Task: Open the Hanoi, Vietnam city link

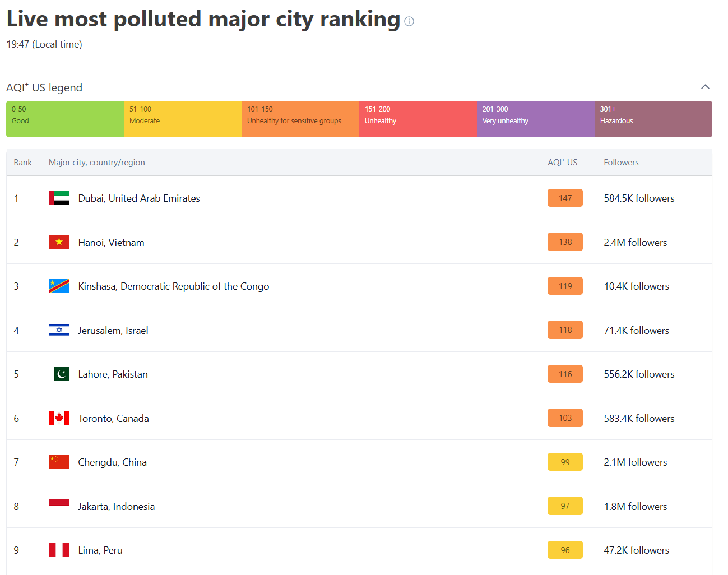Action: point(111,243)
